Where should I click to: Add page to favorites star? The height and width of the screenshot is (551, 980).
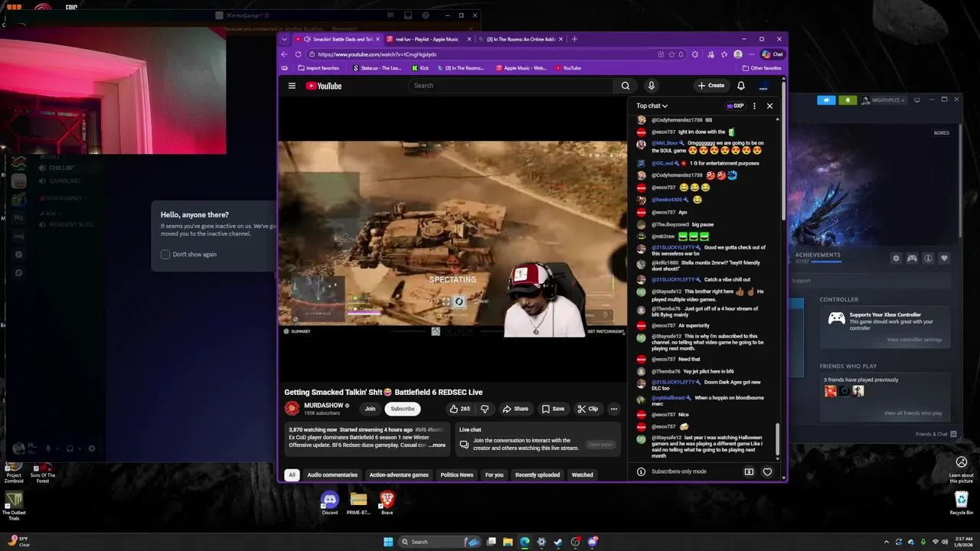[x=671, y=54]
